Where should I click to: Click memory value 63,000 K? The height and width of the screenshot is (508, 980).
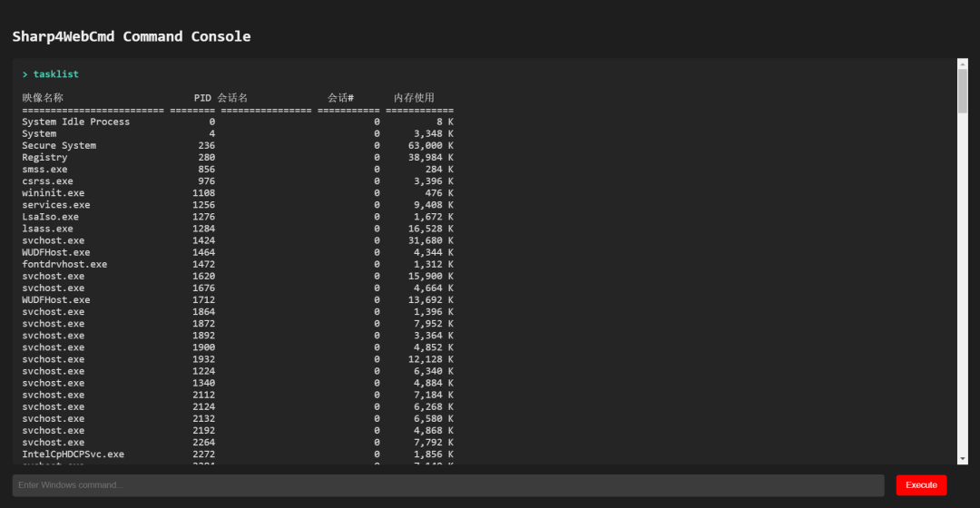tap(431, 145)
